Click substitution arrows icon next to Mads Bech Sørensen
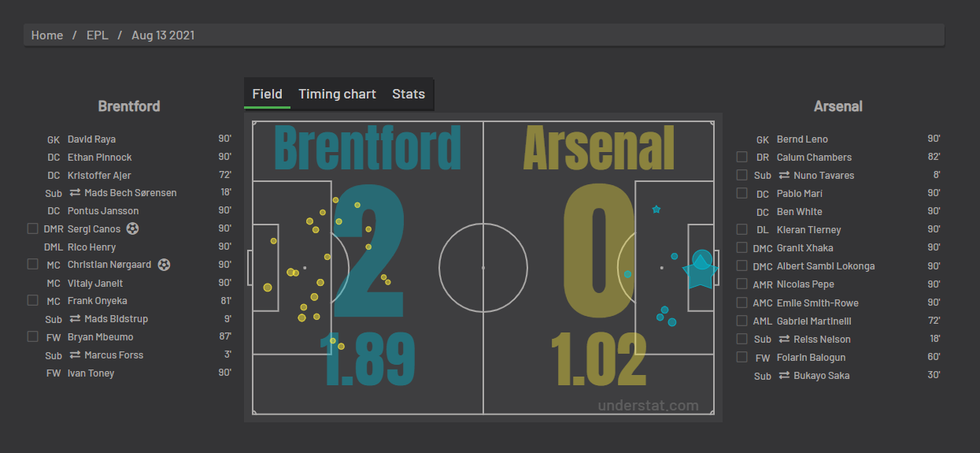The height and width of the screenshot is (453, 980). pos(76,193)
